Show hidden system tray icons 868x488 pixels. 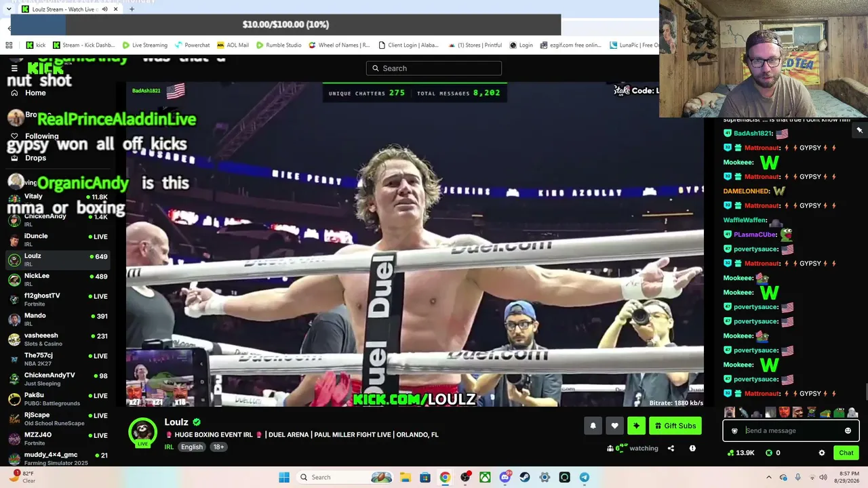pos(769,477)
